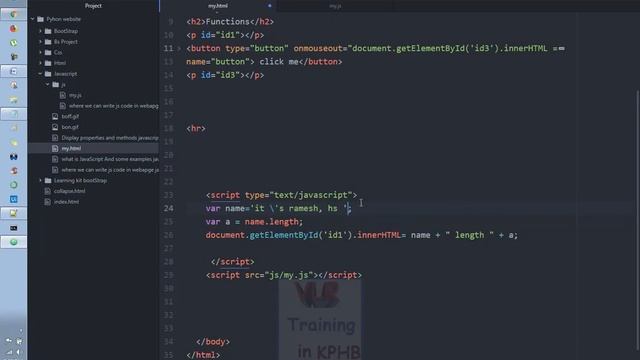Image resolution: width=640 pixels, height=360 pixels.
Task: Open Firefox from the taskbar
Action: (x=13, y=29)
